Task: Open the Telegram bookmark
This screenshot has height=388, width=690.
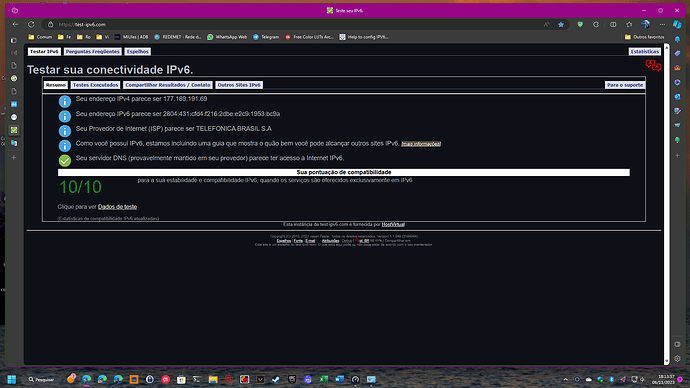Action: coord(266,37)
